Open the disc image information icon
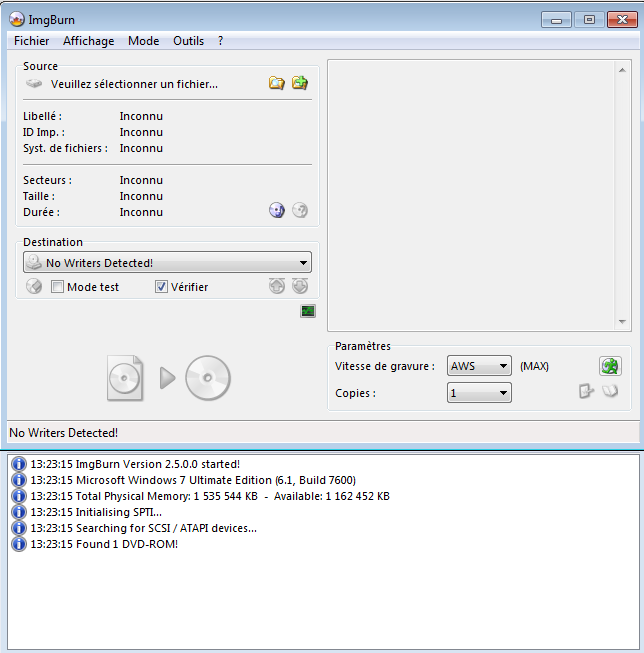644x653 pixels. [277, 210]
